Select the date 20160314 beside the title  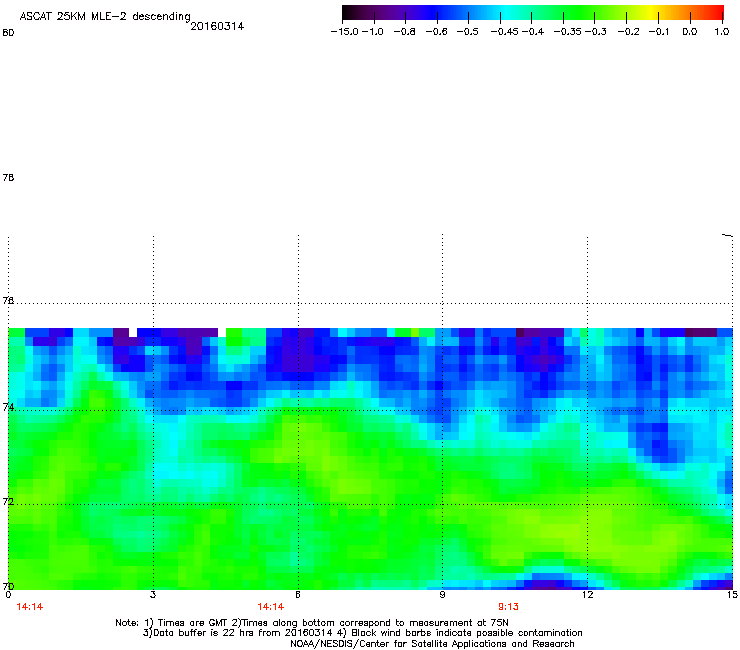[217, 26]
